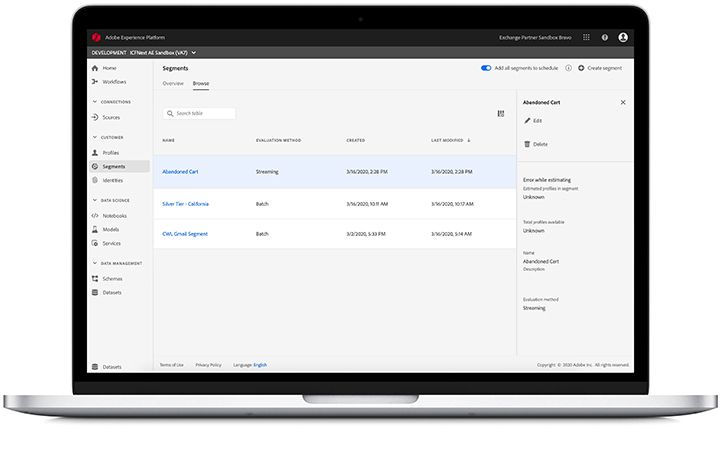Open Schemas in the sidebar

(112, 278)
